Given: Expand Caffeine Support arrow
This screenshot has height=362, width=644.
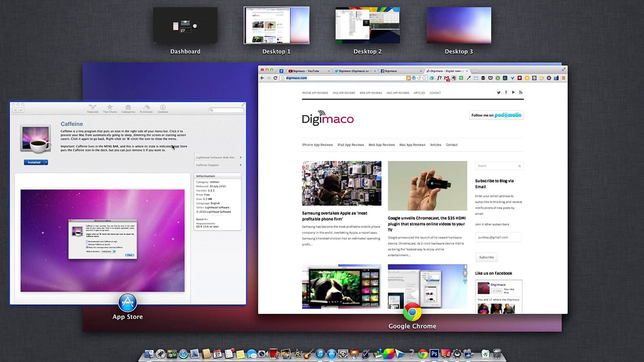Looking at the screenshot, I should pos(240,165).
